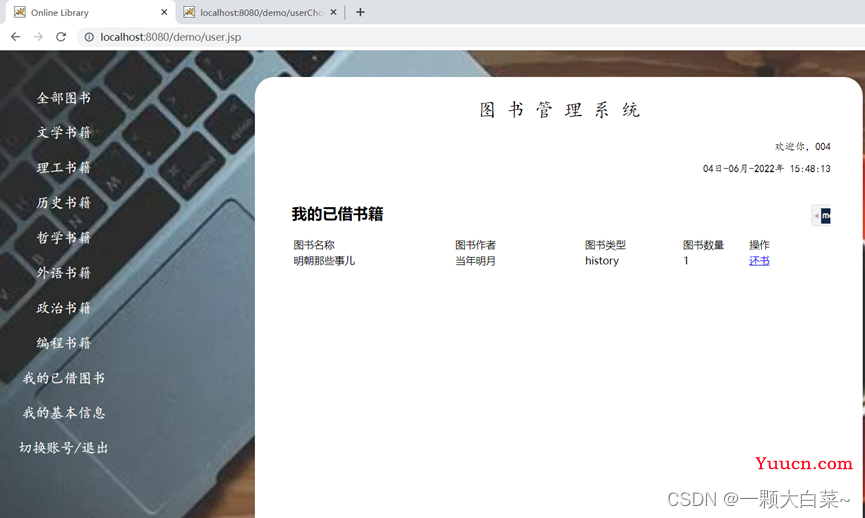Close the Online Library tab
The height and width of the screenshot is (518, 865).
[164, 12]
